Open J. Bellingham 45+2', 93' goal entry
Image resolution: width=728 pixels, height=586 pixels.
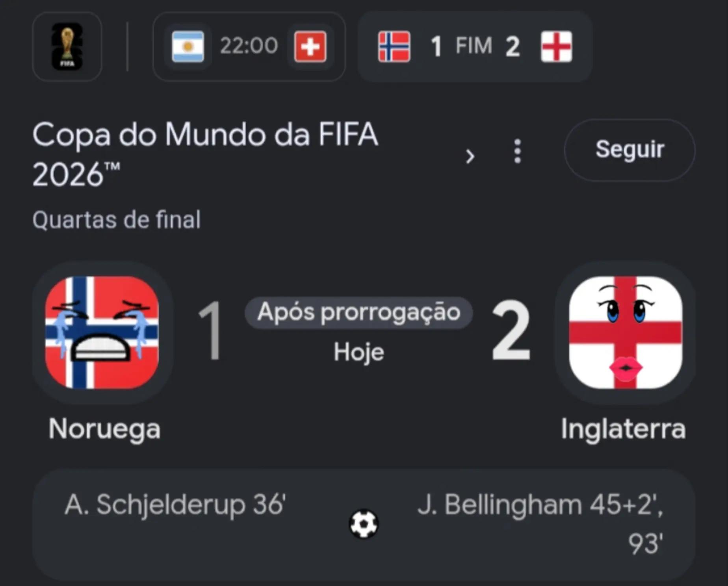click(x=540, y=524)
